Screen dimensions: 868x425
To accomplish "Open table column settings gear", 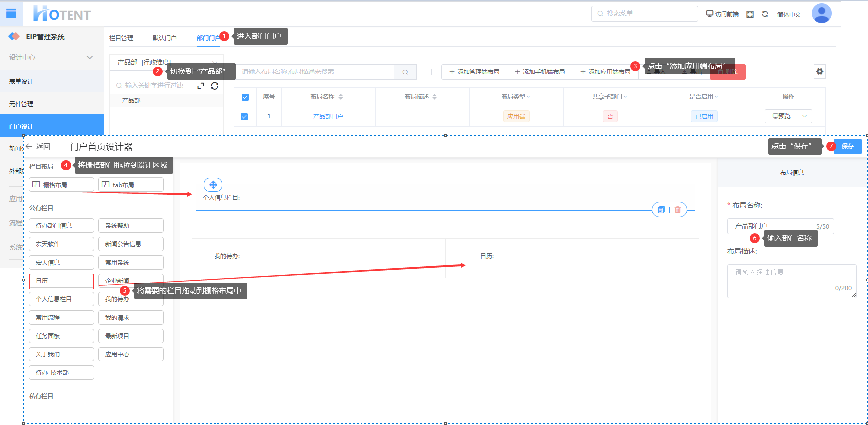I will pyautogui.click(x=820, y=71).
